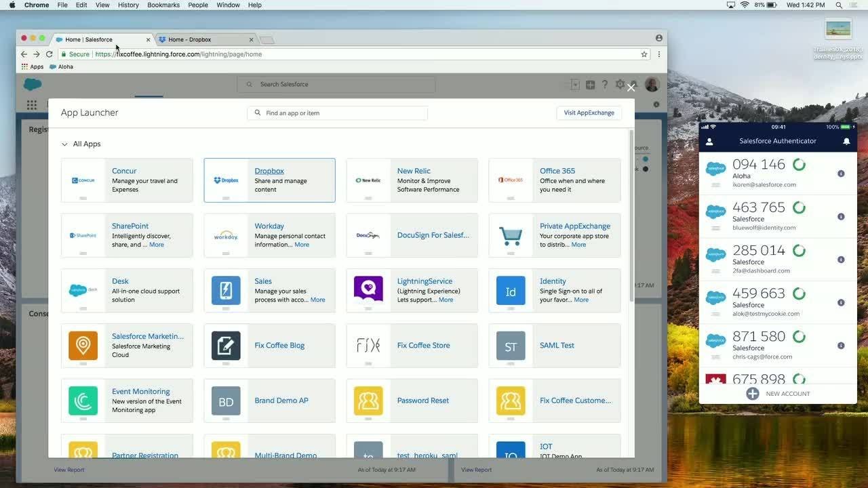Image resolution: width=868 pixels, height=488 pixels.
Task: Open the Sales app phone icon
Action: point(226,290)
